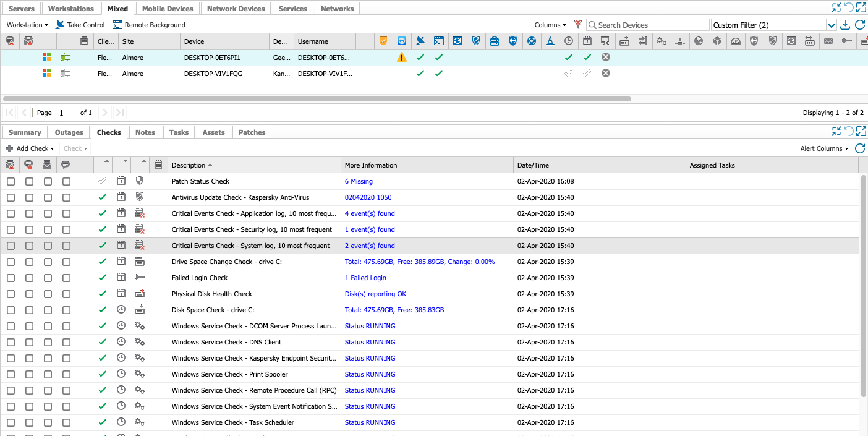
Task: Click the Take Control satellite icon
Action: click(x=60, y=25)
